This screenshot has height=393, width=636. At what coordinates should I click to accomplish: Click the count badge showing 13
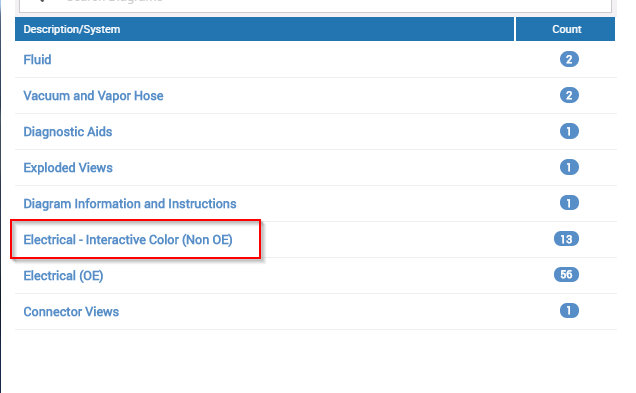[566, 239]
